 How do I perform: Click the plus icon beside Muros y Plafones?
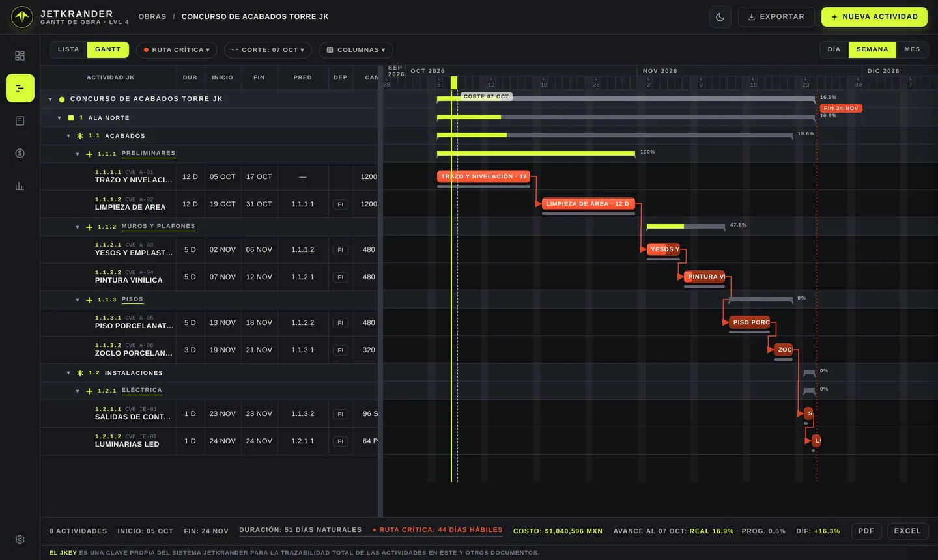89,227
